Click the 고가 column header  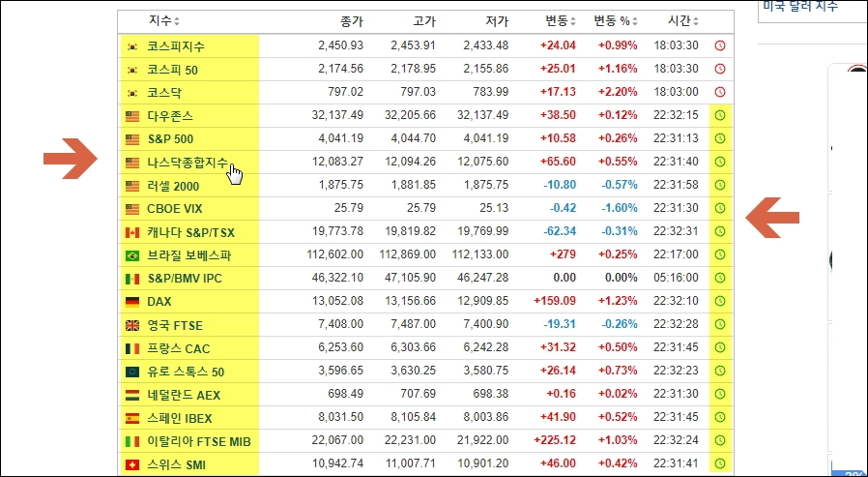pyautogui.click(x=424, y=21)
